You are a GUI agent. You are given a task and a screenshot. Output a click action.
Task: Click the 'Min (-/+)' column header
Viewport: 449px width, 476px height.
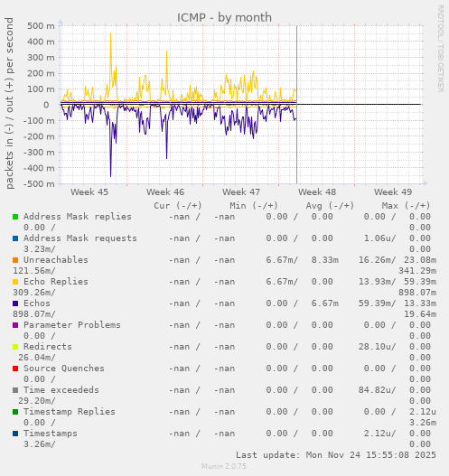point(254,206)
